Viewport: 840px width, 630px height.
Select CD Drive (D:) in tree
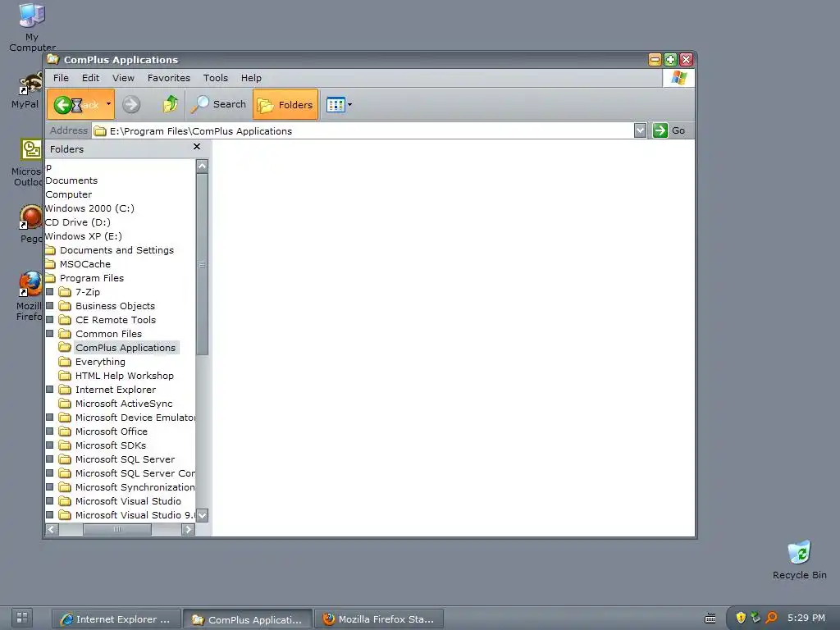[78, 222]
